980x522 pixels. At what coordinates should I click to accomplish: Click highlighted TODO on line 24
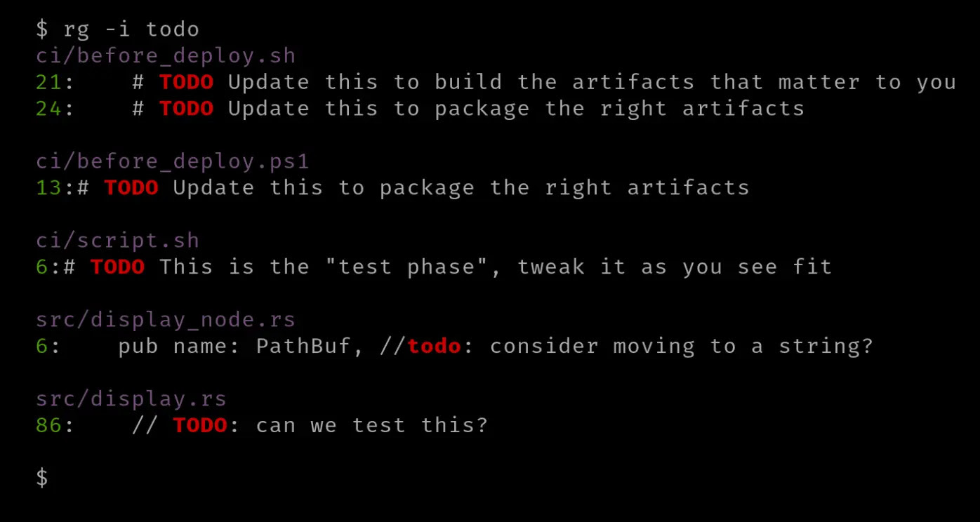(186, 109)
